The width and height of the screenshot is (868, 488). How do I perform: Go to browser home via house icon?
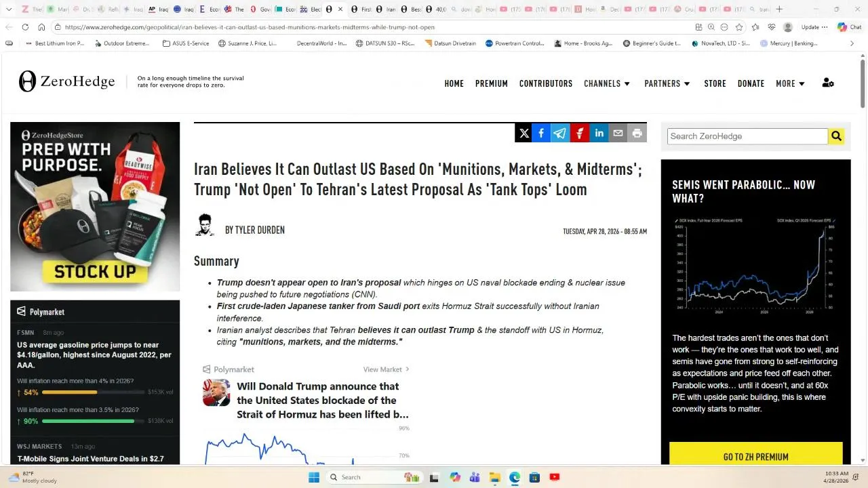coord(41,27)
